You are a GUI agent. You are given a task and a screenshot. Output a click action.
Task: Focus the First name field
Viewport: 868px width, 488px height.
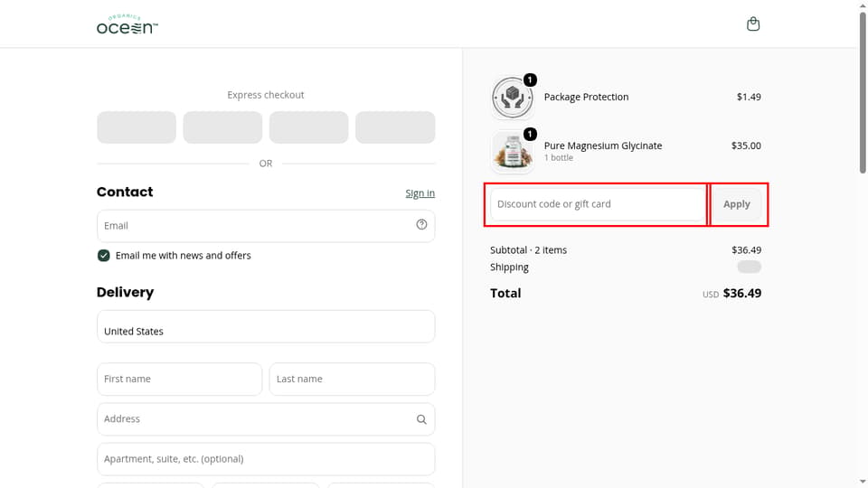click(179, 379)
